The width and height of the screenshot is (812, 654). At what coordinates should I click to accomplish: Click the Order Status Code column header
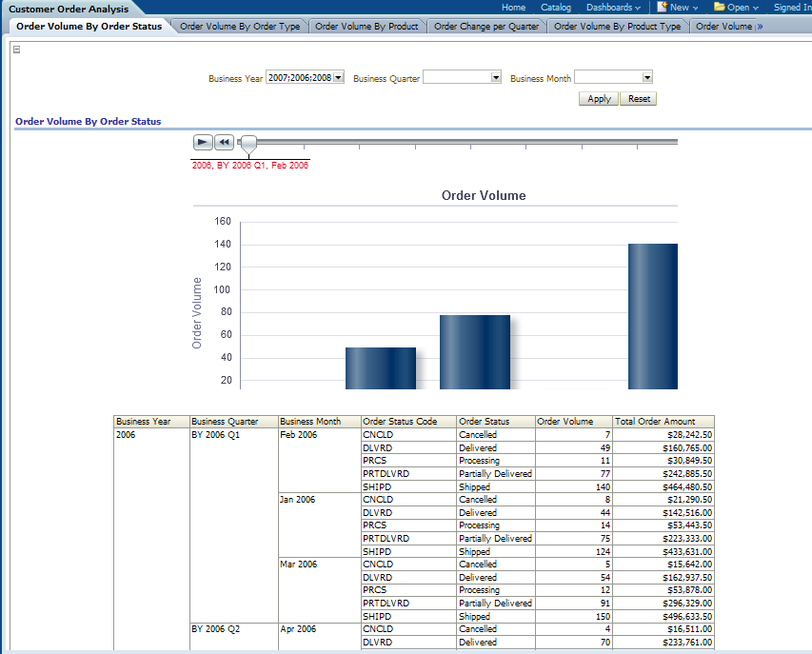pyautogui.click(x=408, y=422)
